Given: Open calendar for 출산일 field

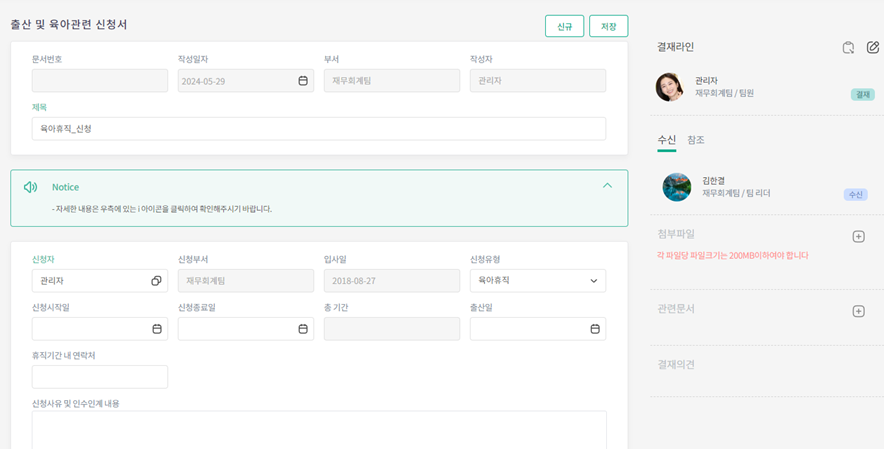Looking at the screenshot, I should tap(595, 329).
